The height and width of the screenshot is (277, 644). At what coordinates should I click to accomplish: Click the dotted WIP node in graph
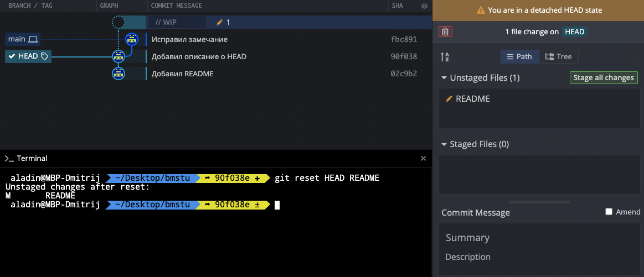point(118,22)
